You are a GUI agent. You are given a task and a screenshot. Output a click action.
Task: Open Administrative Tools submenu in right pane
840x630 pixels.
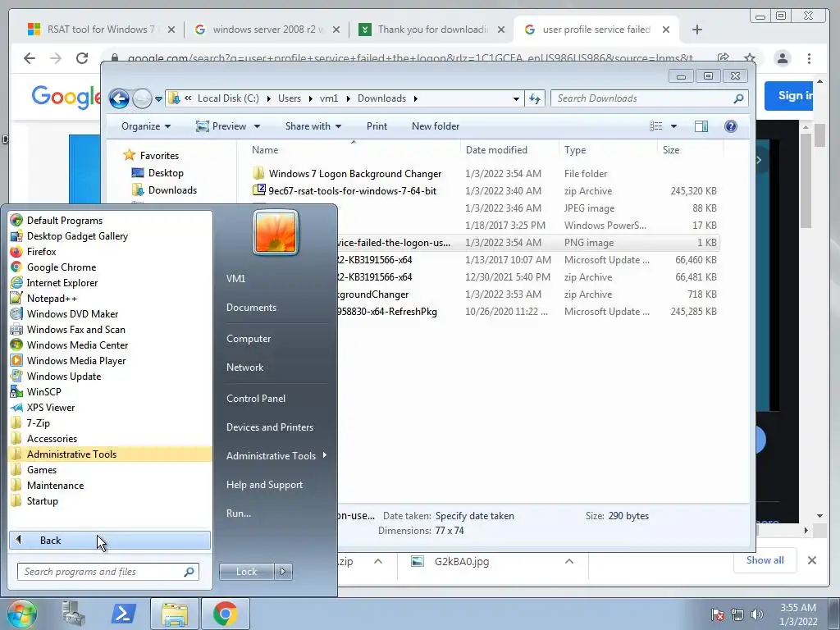276,455
